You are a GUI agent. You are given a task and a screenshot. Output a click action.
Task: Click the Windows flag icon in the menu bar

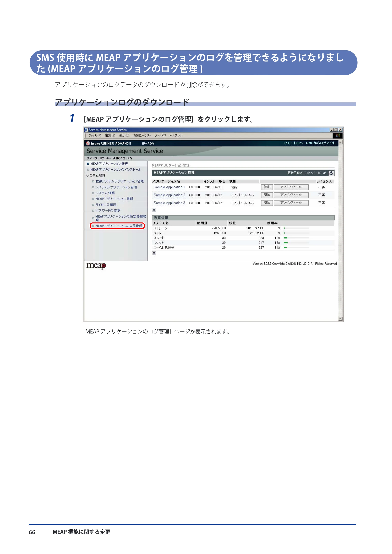pyautogui.click(x=338, y=135)
